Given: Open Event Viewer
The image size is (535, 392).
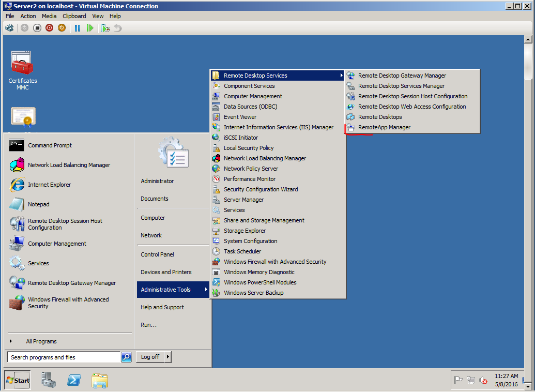Looking at the screenshot, I should [x=278, y=117].
